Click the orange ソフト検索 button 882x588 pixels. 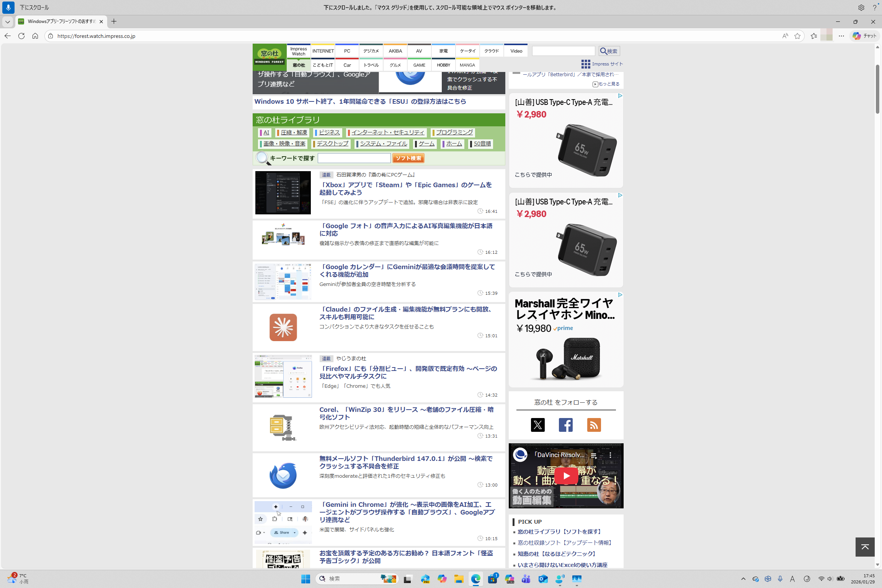[x=408, y=158]
